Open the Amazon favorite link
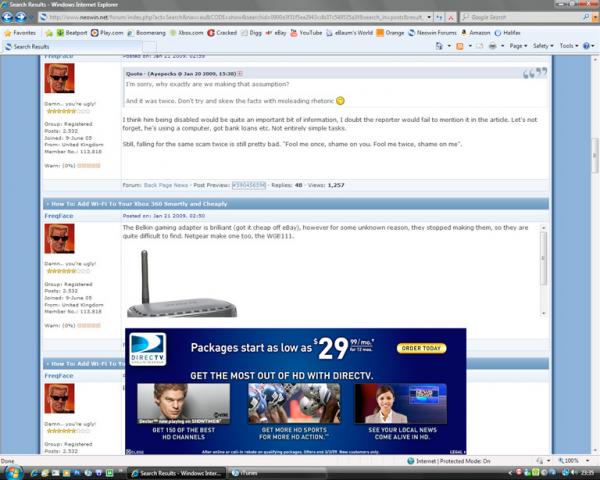 (475, 33)
